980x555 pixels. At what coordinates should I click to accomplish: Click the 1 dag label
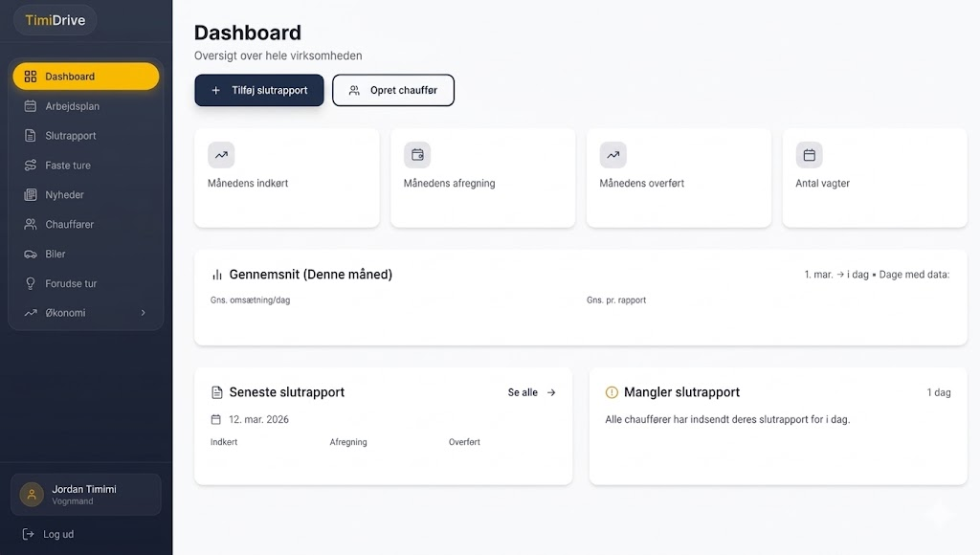coord(939,392)
